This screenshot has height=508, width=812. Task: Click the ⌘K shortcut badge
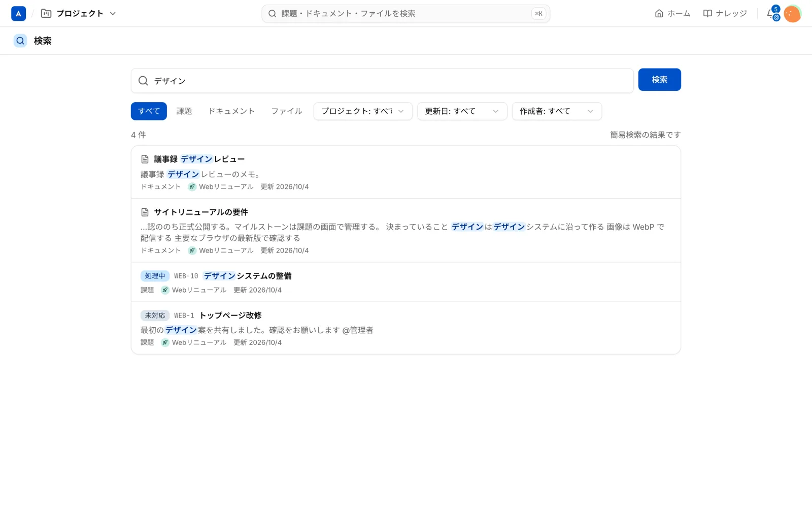click(x=538, y=14)
